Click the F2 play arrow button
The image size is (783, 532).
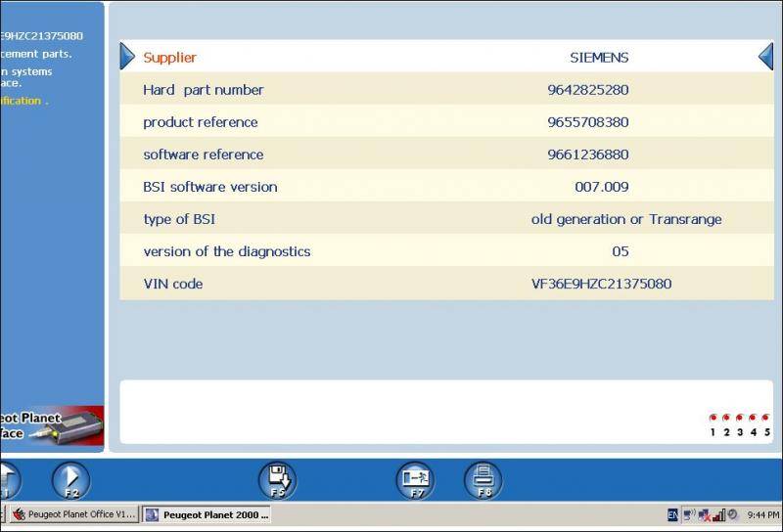(70, 480)
